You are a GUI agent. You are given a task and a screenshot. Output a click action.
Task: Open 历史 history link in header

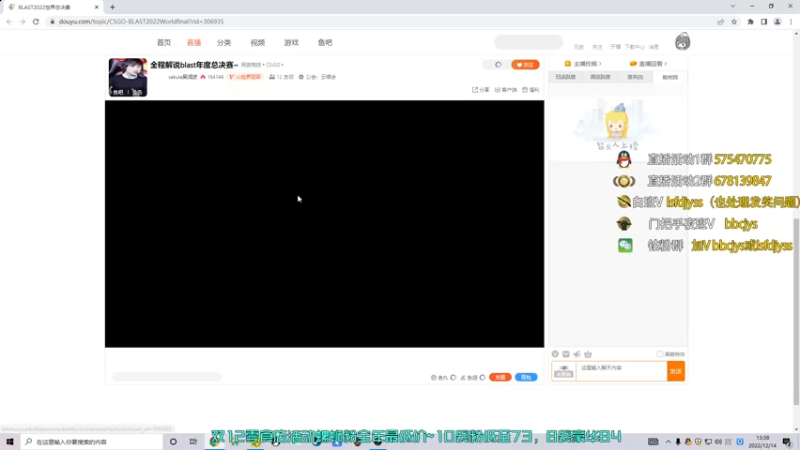pyautogui.click(x=579, y=46)
